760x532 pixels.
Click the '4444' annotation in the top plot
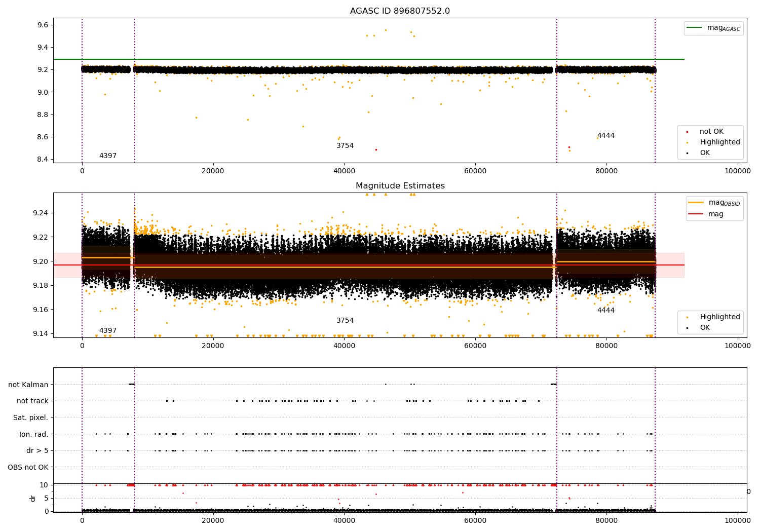coord(606,136)
